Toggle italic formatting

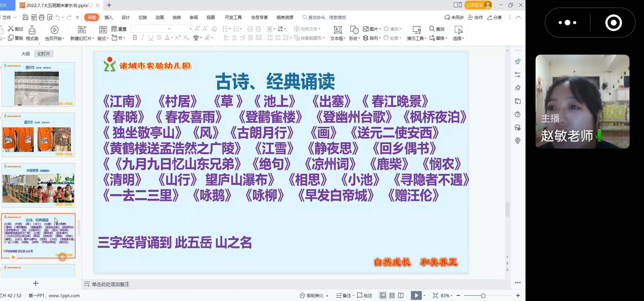143,38
